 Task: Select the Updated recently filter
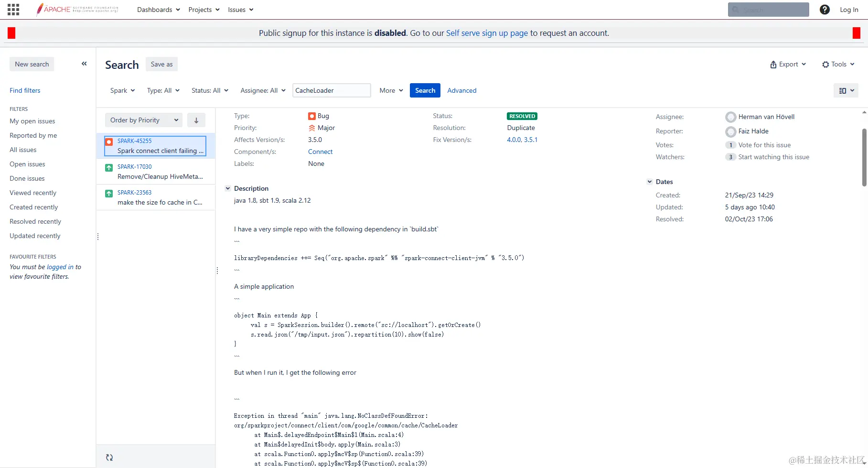pyautogui.click(x=35, y=236)
